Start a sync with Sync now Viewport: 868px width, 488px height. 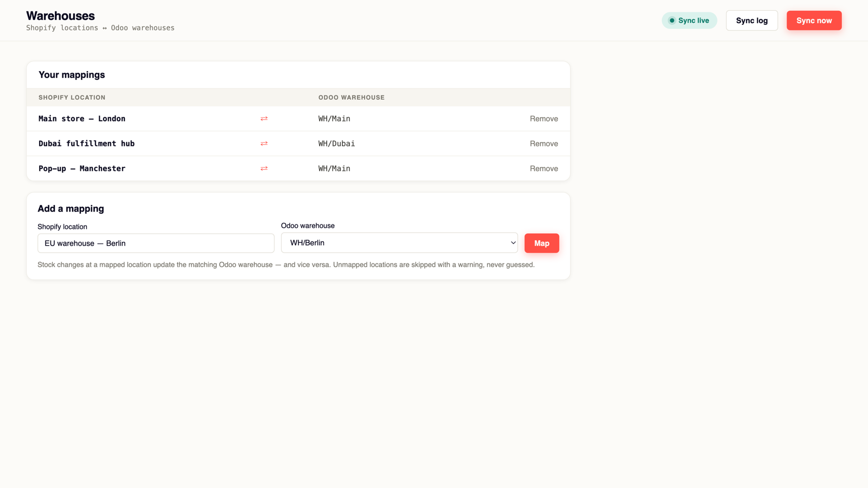click(x=814, y=21)
